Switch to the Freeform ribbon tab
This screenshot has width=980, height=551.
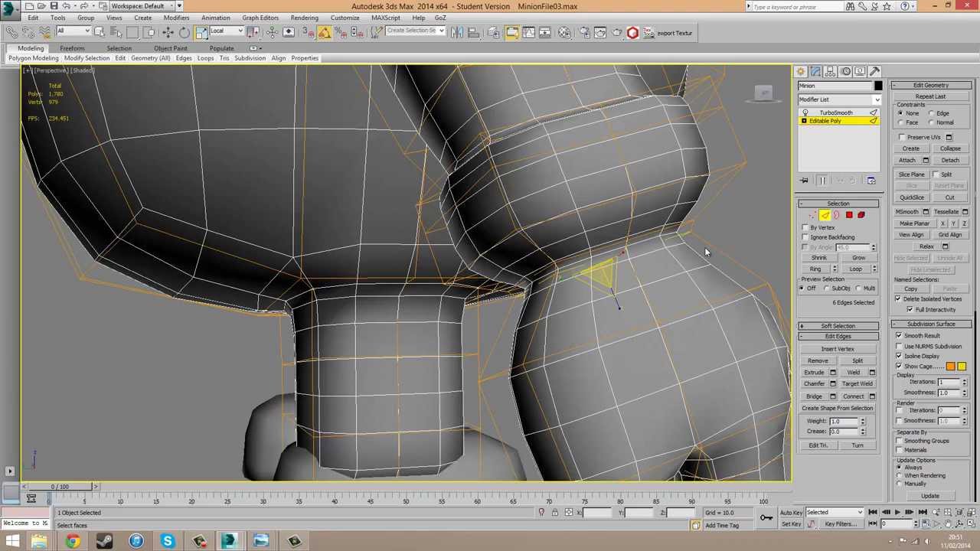72,48
